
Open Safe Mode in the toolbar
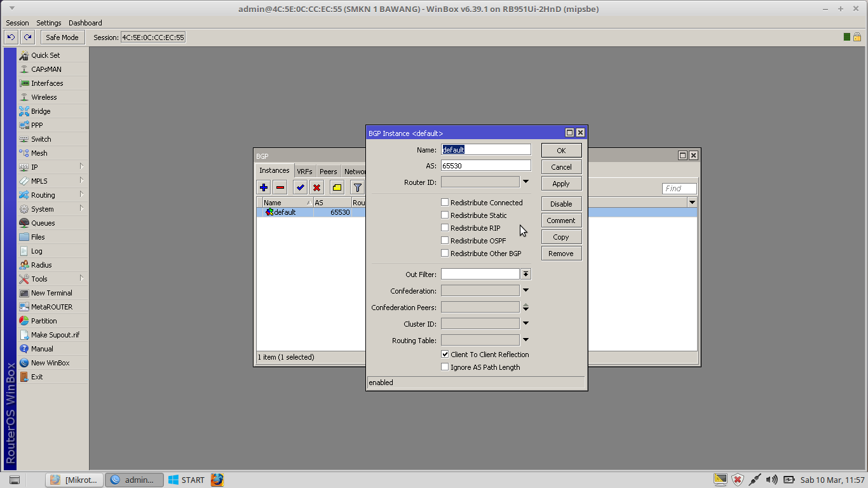point(62,37)
